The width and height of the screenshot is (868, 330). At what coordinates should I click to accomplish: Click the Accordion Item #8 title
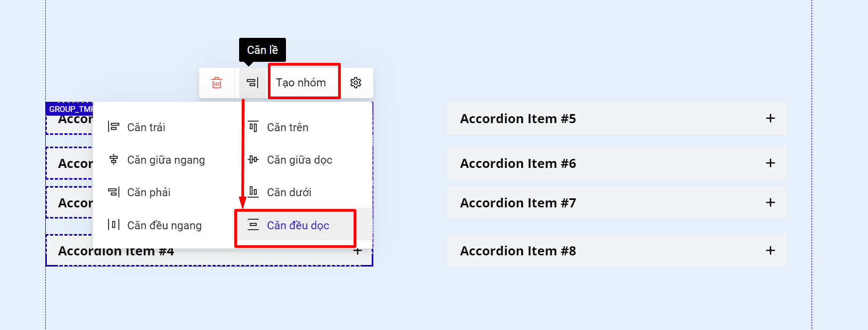coord(518,251)
